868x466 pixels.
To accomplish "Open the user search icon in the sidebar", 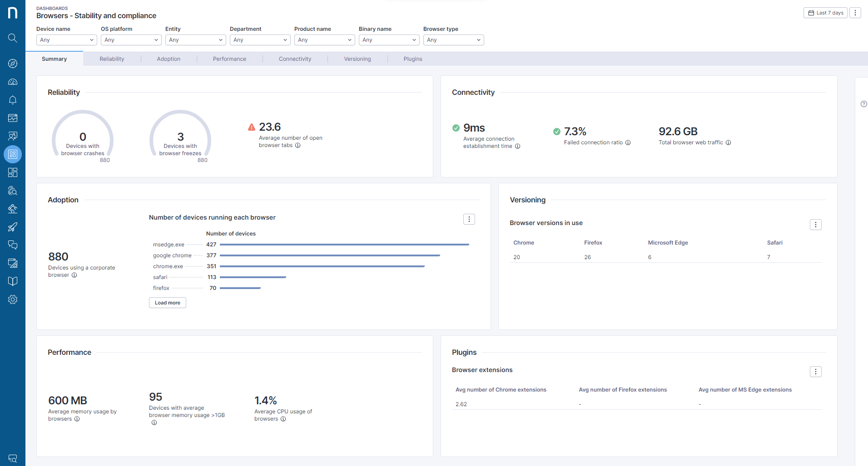I will 13,136.
